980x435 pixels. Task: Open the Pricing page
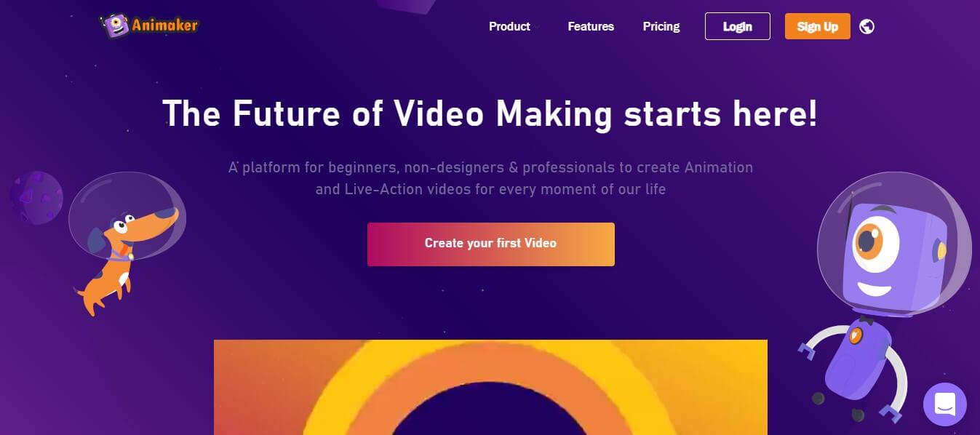click(x=661, y=26)
